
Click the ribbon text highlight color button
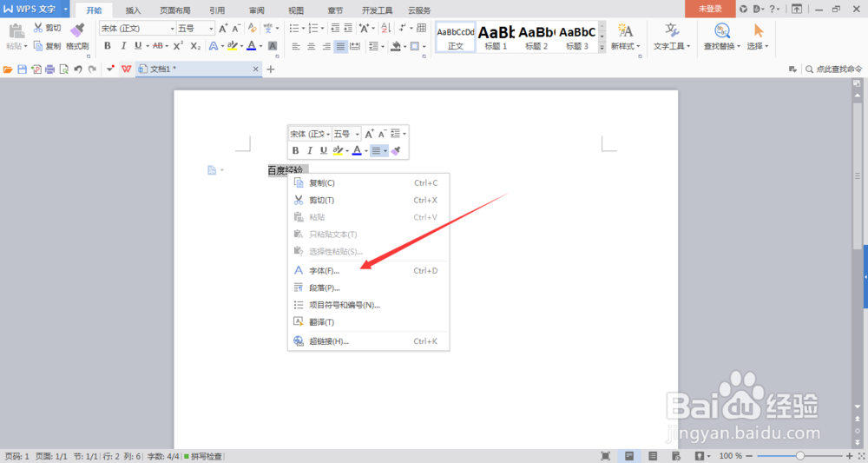(x=232, y=46)
